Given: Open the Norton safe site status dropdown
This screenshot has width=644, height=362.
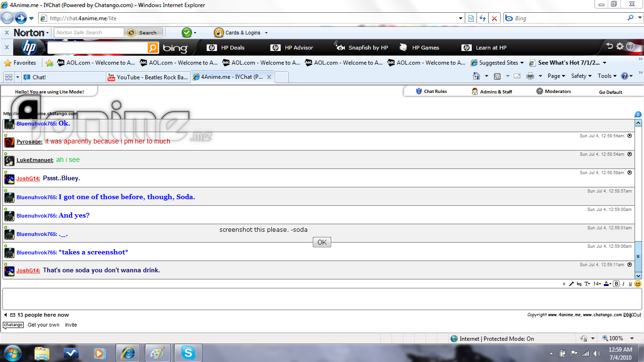Looking at the screenshot, I should pyautogui.click(x=189, y=33).
